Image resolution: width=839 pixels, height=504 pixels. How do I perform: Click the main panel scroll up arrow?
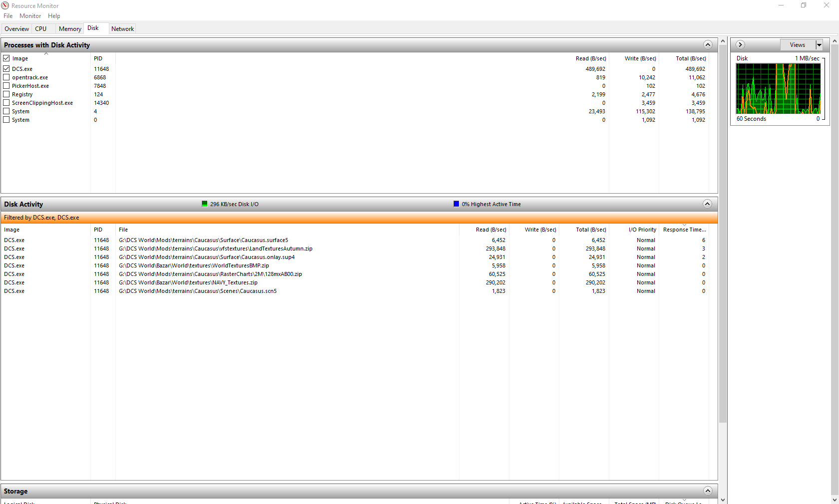pyautogui.click(x=723, y=41)
